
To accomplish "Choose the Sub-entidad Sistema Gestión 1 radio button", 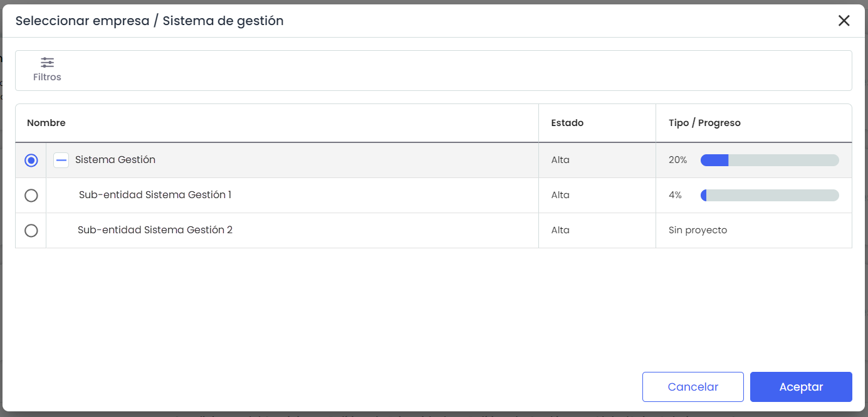I will tap(31, 196).
